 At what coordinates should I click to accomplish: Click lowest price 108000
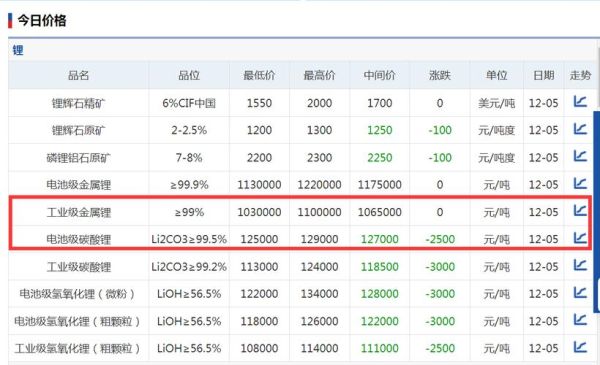[259, 349]
